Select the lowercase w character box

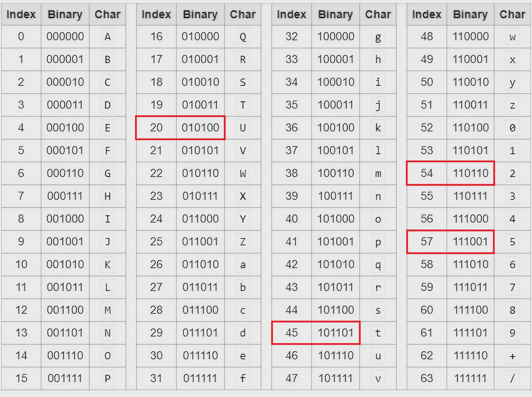click(x=512, y=37)
